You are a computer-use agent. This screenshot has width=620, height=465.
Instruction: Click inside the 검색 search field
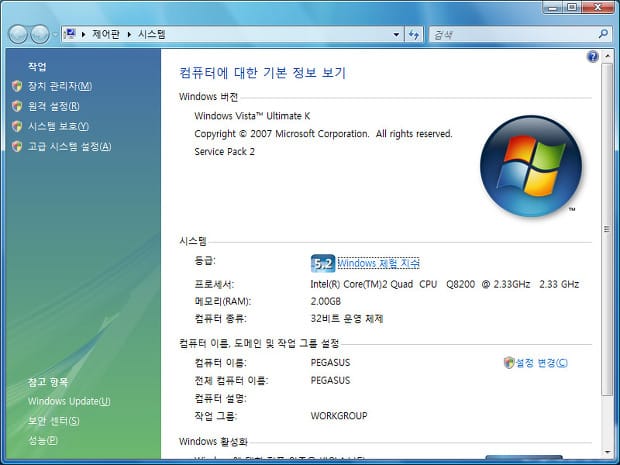(x=510, y=34)
